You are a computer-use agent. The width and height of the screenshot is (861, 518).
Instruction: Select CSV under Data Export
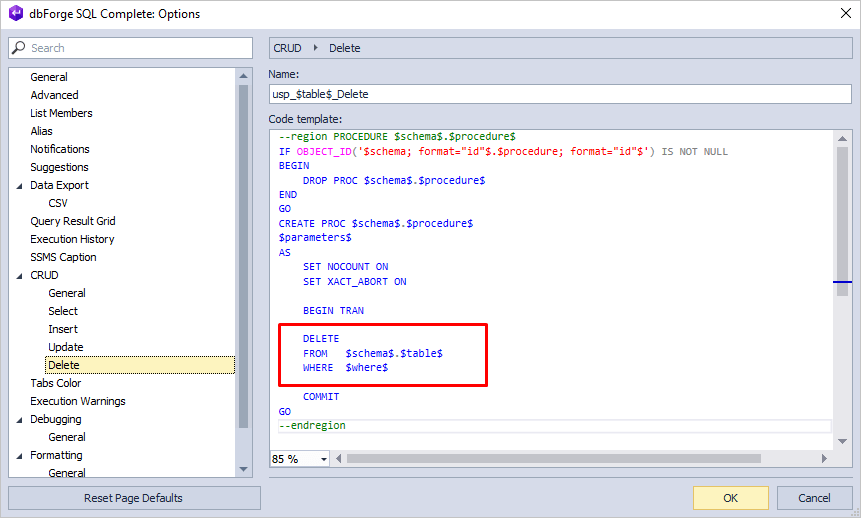tap(58, 203)
